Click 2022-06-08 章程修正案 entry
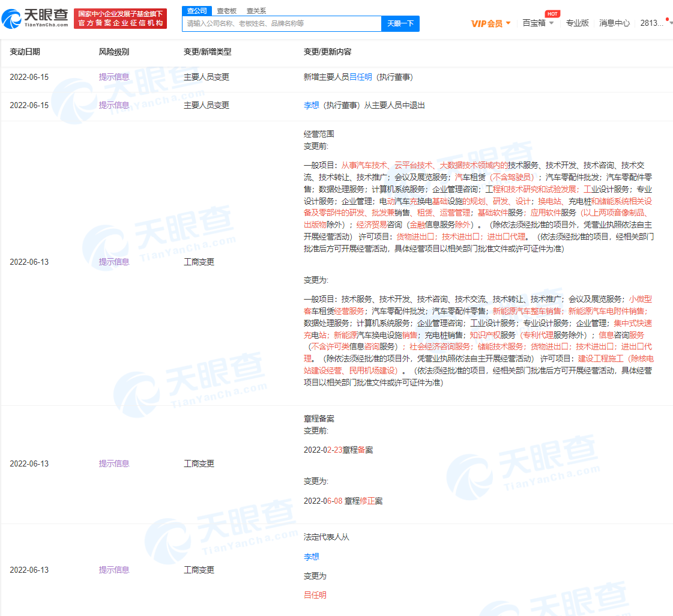This screenshot has height=616, width=673. [x=343, y=501]
